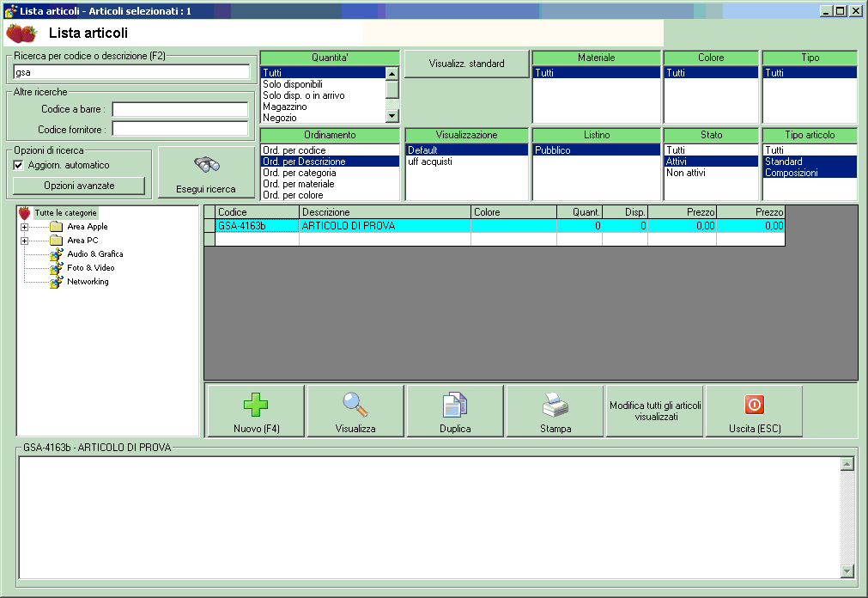
Task: Click the red Uscita exit icon
Action: tap(754, 406)
